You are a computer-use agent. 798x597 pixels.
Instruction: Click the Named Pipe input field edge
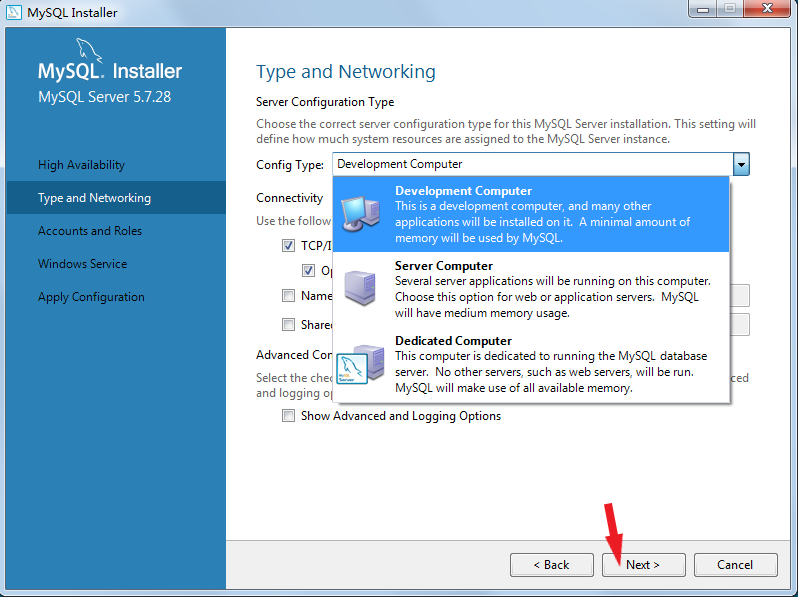740,296
